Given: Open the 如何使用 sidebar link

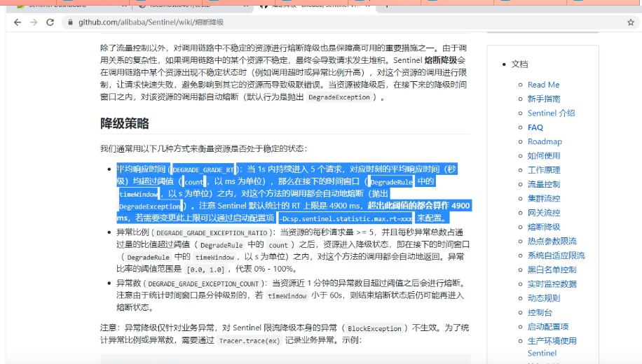Looking at the screenshot, I should click(x=544, y=156).
